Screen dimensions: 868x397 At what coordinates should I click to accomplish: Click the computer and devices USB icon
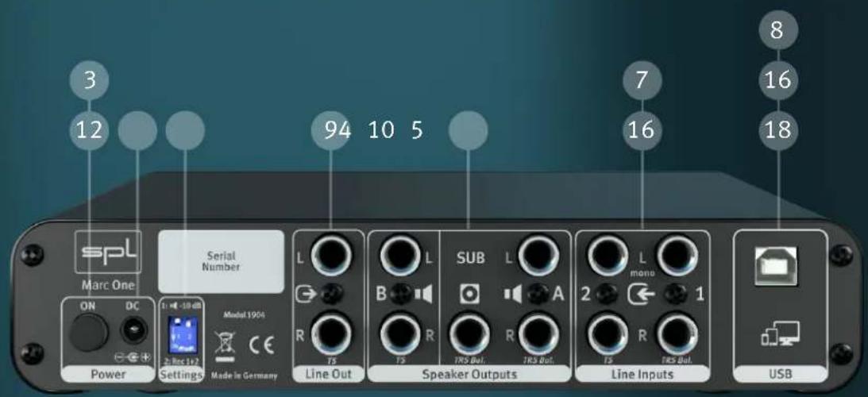pyautogui.click(x=780, y=334)
